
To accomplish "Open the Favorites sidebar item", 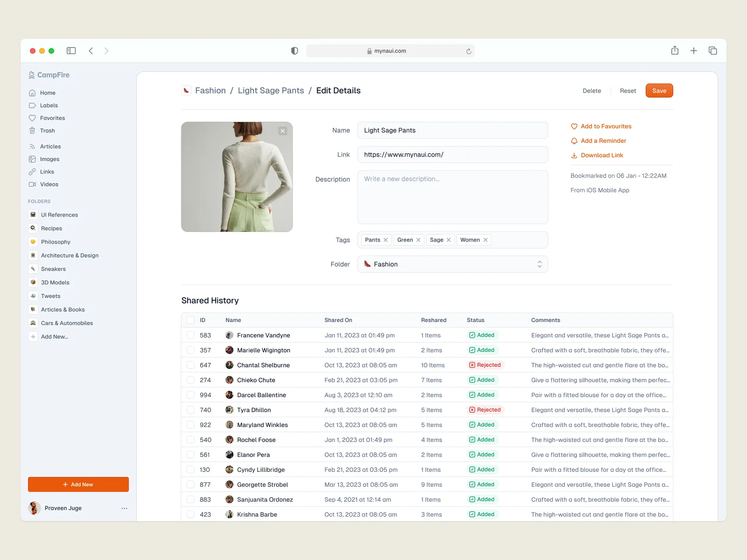I will (52, 118).
